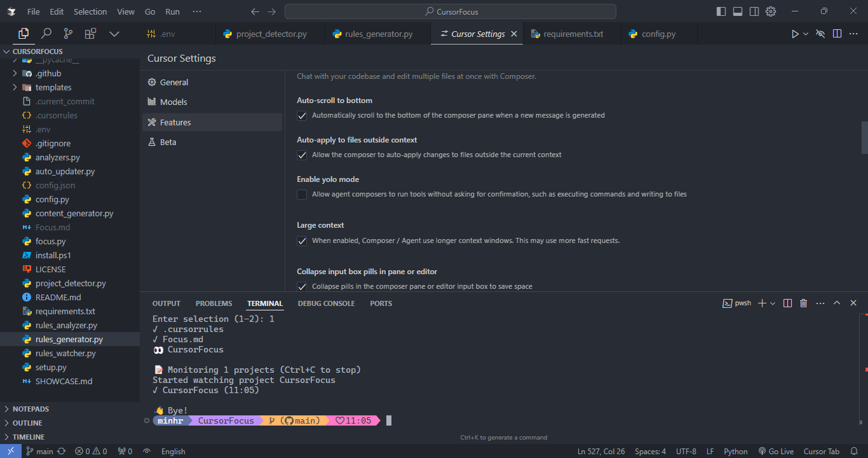The image size is (868, 458).
Task: Switch to the OUTPUT panel tab
Action: 166,303
